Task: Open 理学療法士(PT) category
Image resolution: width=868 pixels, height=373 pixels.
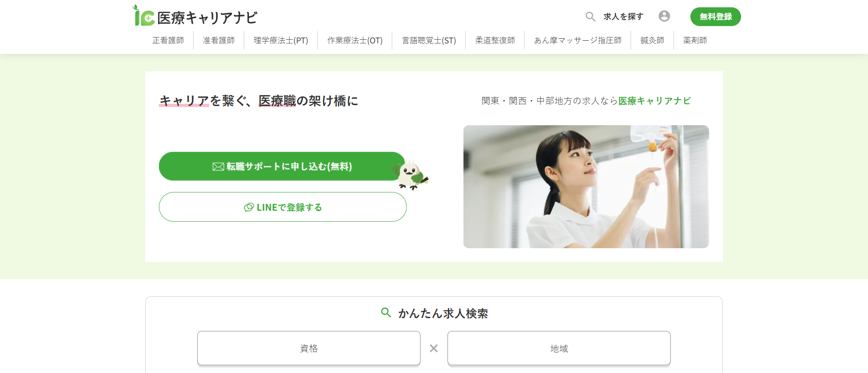Action: click(x=281, y=40)
